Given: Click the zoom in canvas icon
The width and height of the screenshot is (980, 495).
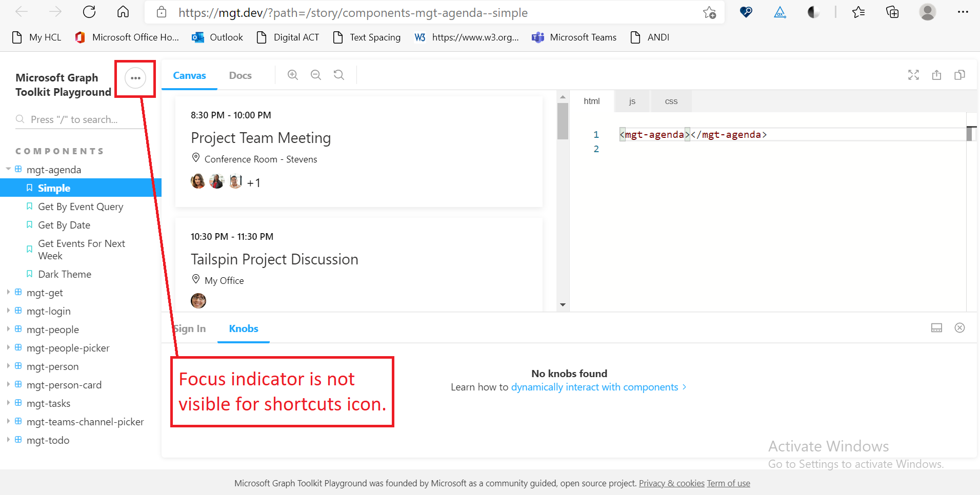Looking at the screenshot, I should tap(292, 74).
